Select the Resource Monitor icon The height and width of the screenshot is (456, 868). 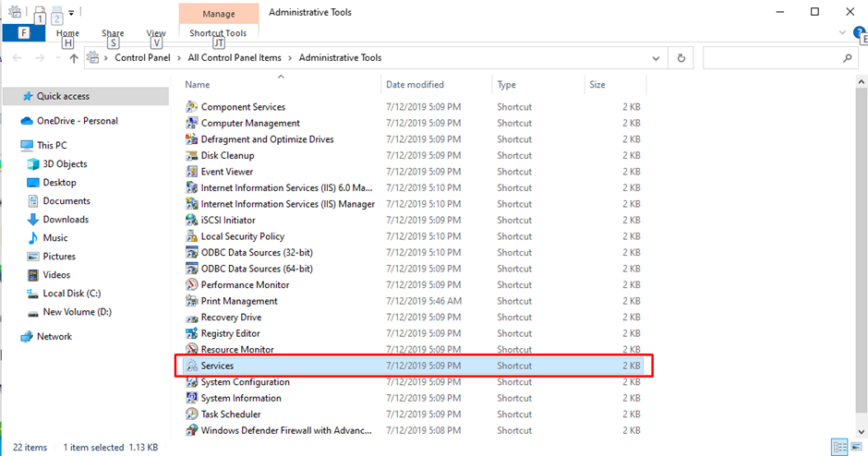pyautogui.click(x=191, y=349)
